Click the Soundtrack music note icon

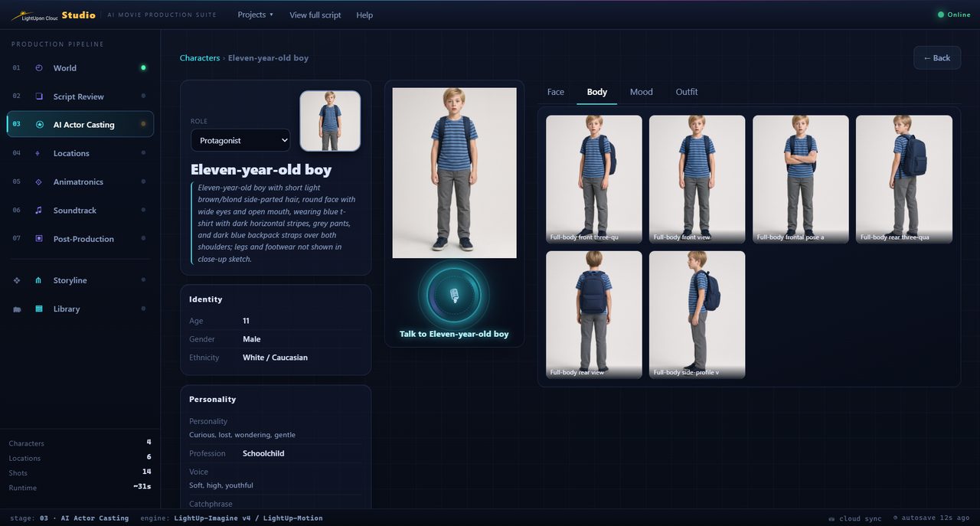click(39, 211)
